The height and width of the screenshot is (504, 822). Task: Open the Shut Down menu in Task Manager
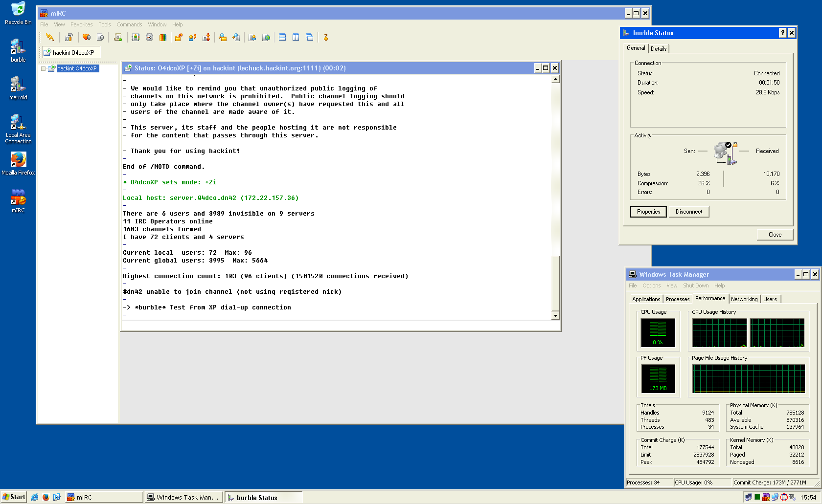696,285
